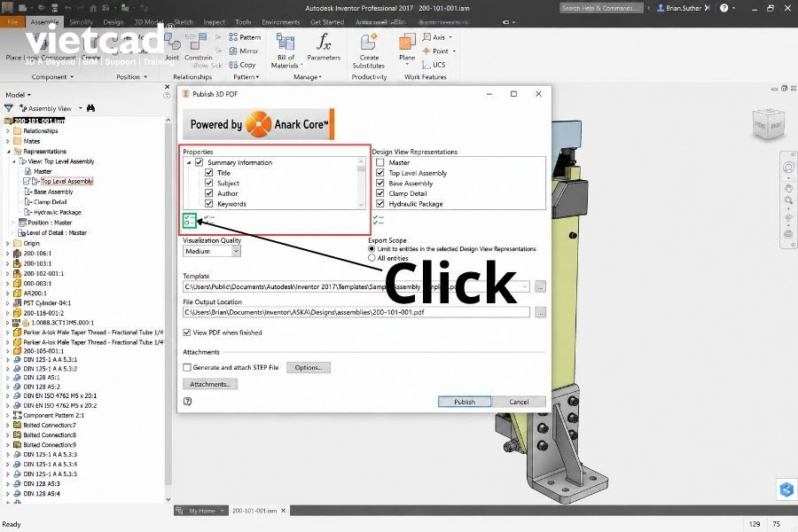
Task: Switch to Environments ribbon tab
Action: click(x=280, y=22)
